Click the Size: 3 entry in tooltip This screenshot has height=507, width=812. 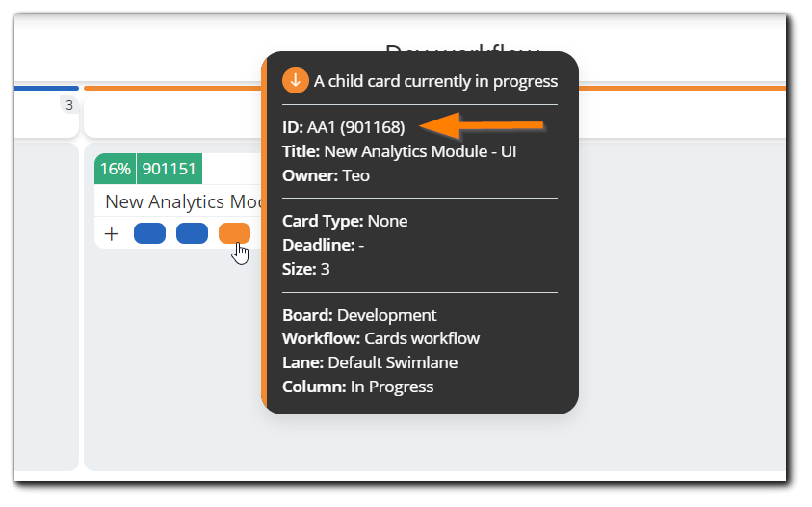coord(306,269)
